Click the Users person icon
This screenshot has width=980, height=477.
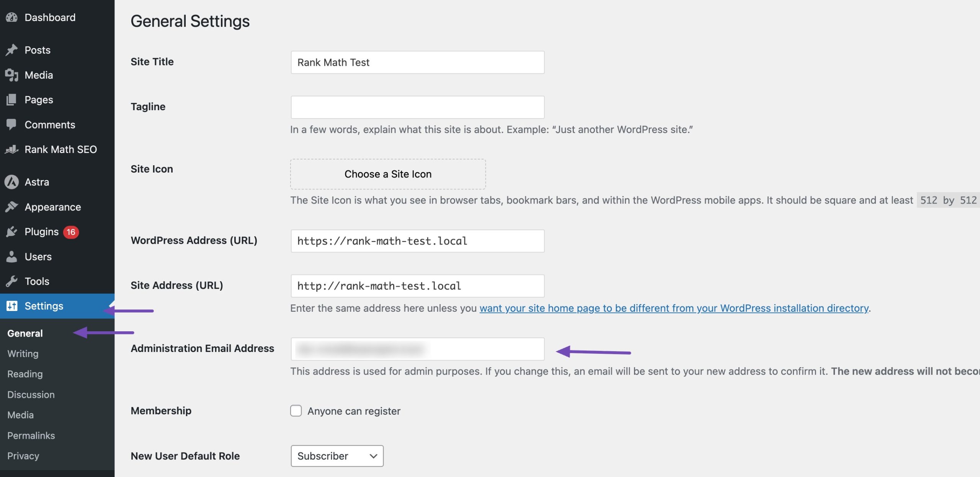(x=11, y=257)
